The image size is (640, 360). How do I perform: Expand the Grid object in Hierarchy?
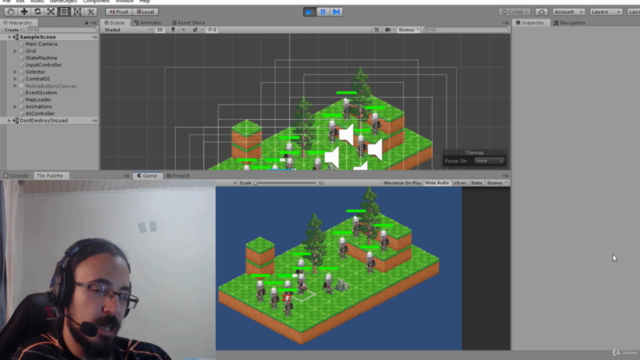(x=15, y=51)
